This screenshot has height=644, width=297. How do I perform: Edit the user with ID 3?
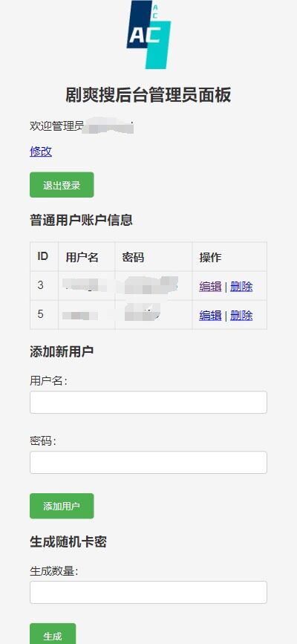(x=210, y=286)
